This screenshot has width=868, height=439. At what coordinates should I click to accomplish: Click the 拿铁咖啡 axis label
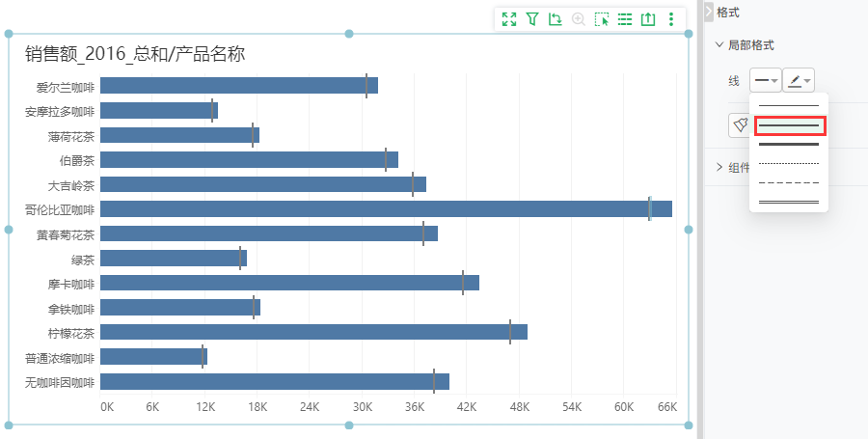(x=71, y=309)
